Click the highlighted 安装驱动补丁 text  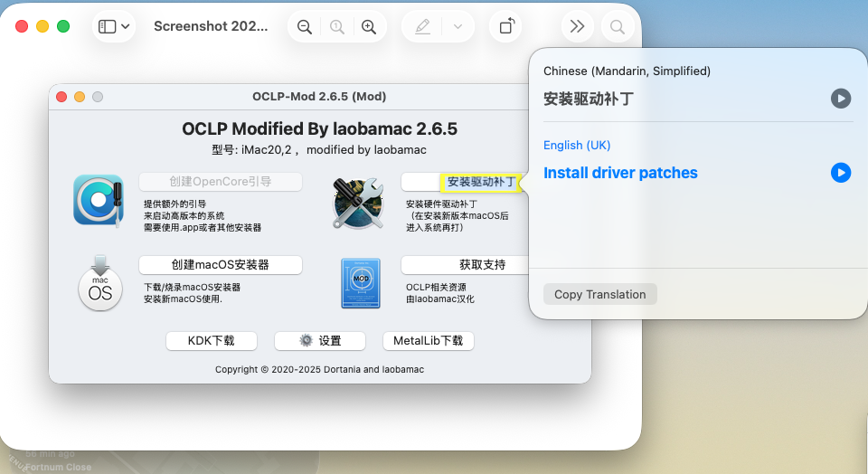[x=481, y=182]
